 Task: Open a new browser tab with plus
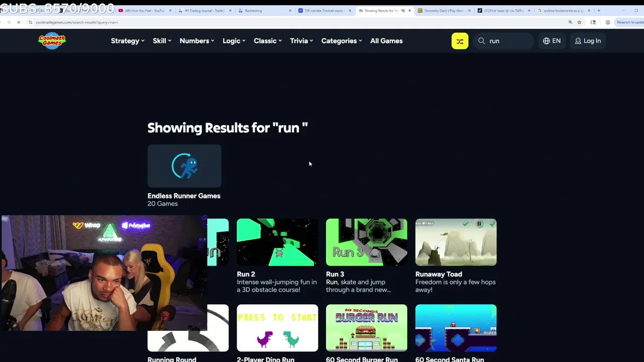pos(599,11)
